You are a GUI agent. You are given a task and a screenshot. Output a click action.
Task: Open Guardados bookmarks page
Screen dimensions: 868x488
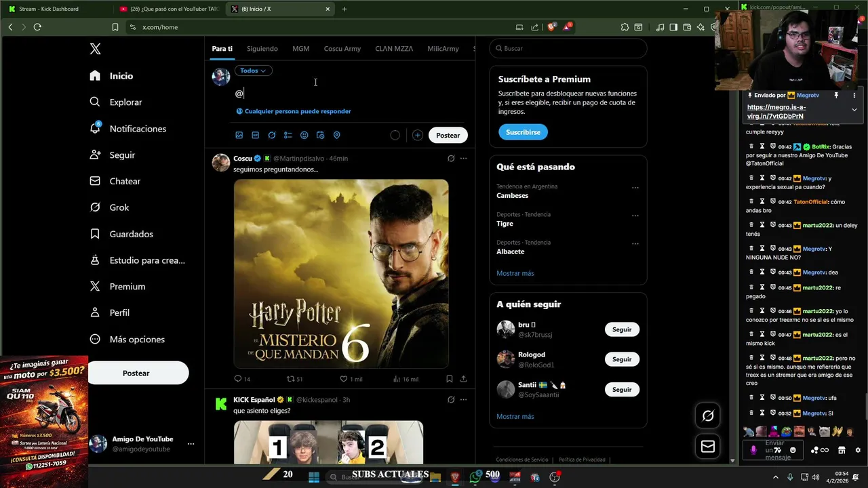click(121, 234)
